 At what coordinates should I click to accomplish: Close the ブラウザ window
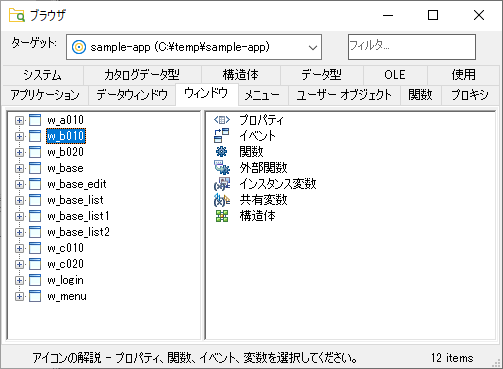pyautogui.click(x=479, y=15)
